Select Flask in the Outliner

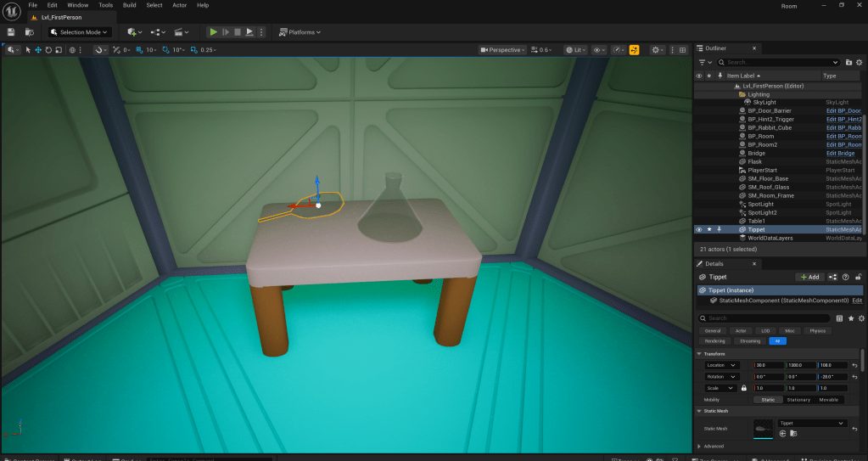click(x=754, y=161)
